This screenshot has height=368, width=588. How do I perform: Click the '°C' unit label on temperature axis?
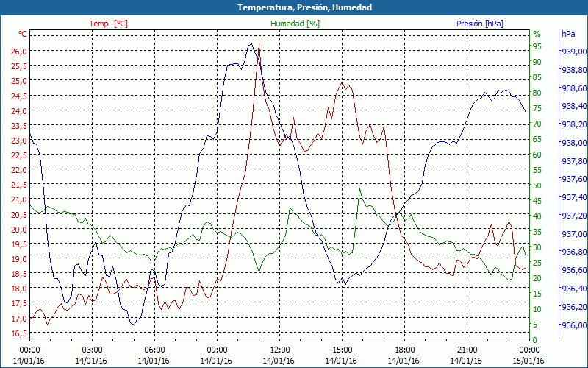[23, 34]
